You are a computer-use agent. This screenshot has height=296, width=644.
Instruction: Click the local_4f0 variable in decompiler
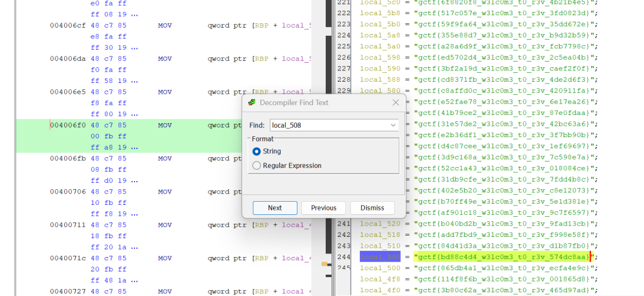click(x=380, y=290)
